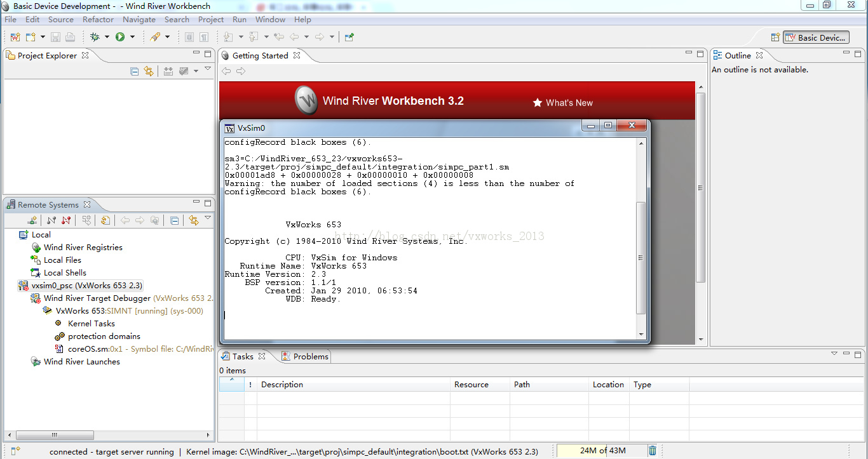Open the Run configurations dropdown arrow
This screenshot has height=459, width=868.
pos(132,37)
